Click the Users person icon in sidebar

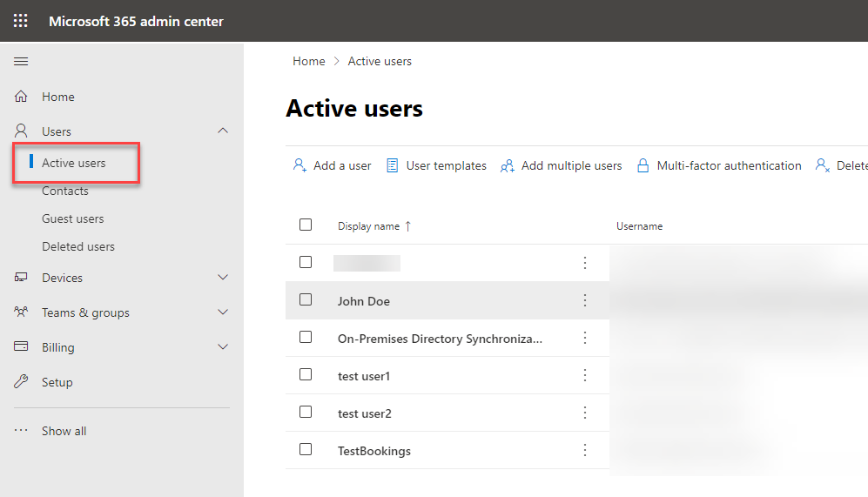(x=21, y=131)
